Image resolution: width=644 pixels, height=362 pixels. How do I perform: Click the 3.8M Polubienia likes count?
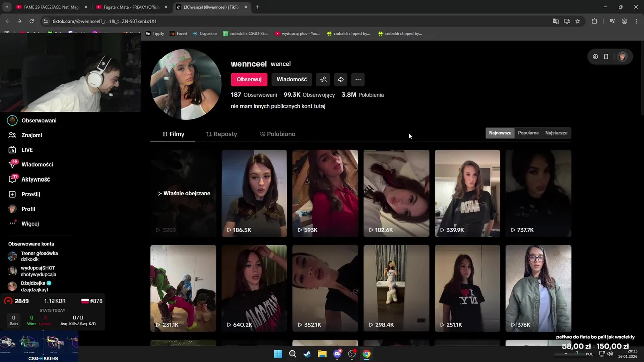[362, 95]
